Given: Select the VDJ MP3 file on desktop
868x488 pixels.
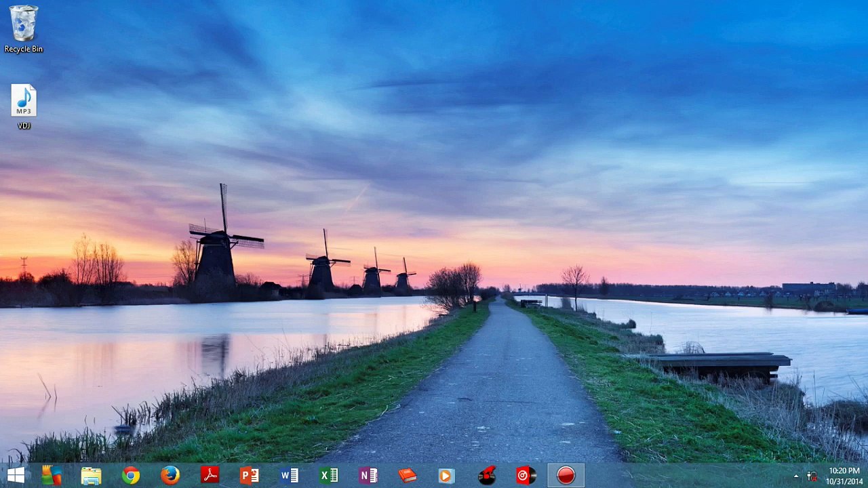Looking at the screenshot, I should coord(24,106).
